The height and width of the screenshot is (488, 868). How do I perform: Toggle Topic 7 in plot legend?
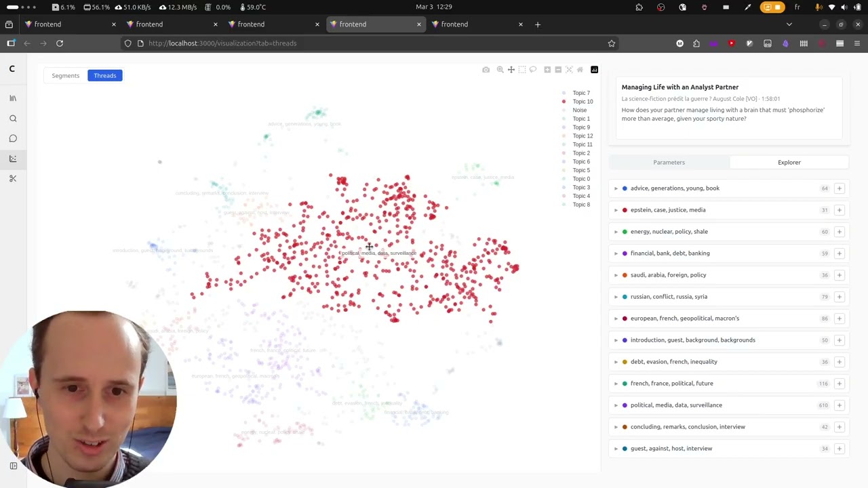(576, 93)
